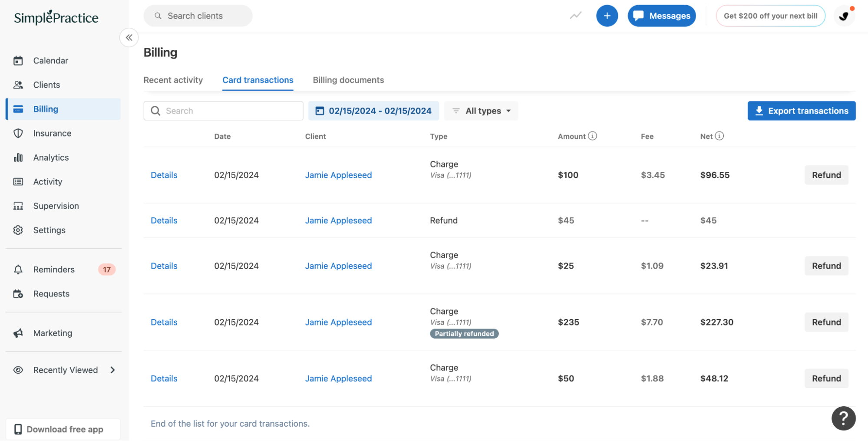Click the Type column header
The width and height of the screenshot is (868, 441).
point(439,137)
